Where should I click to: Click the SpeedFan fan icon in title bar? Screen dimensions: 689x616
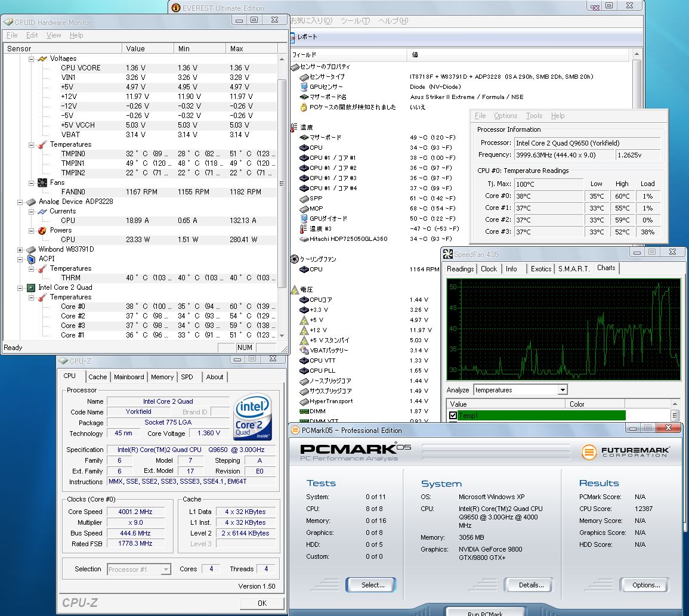pyautogui.click(x=448, y=255)
